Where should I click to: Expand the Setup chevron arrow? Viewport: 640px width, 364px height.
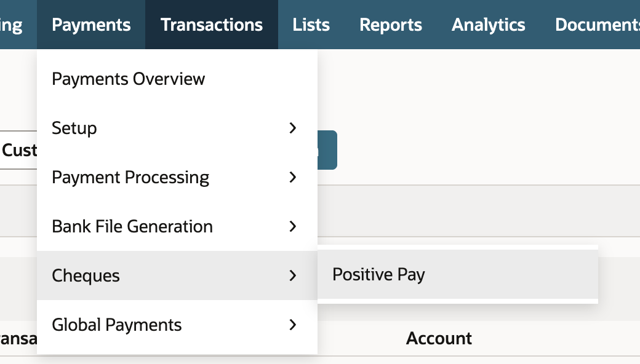pyautogui.click(x=293, y=128)
